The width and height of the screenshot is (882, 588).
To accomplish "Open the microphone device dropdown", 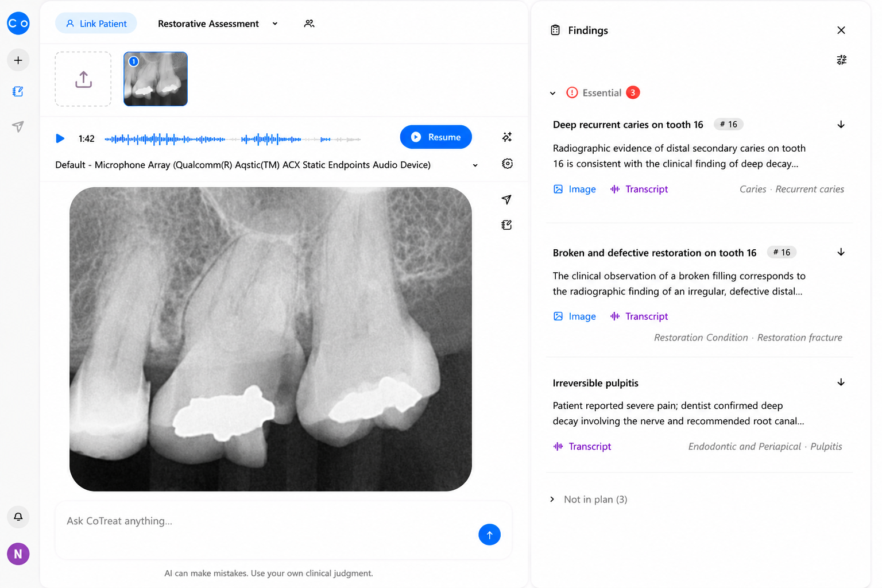I will click(x=267, y=165).
